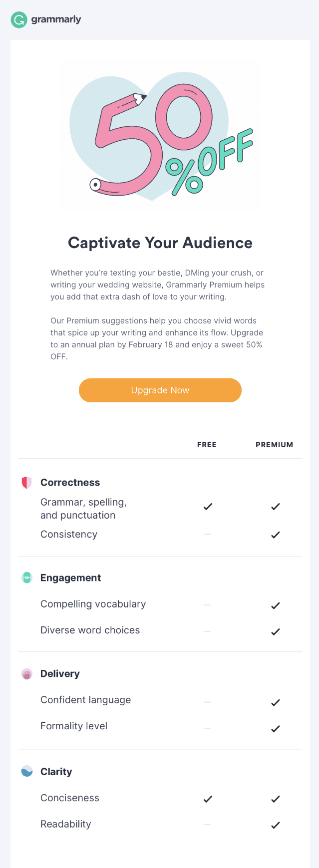
Task: Expand the Delivery feature section
Action: (60, 673)
